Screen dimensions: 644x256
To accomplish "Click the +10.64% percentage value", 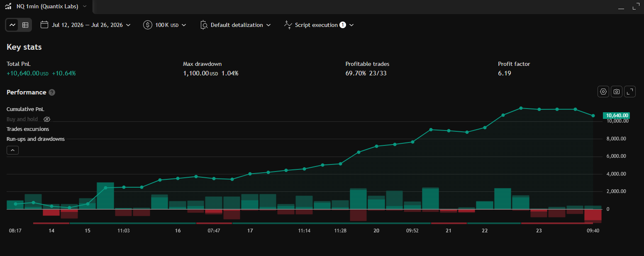I will 64,73.
